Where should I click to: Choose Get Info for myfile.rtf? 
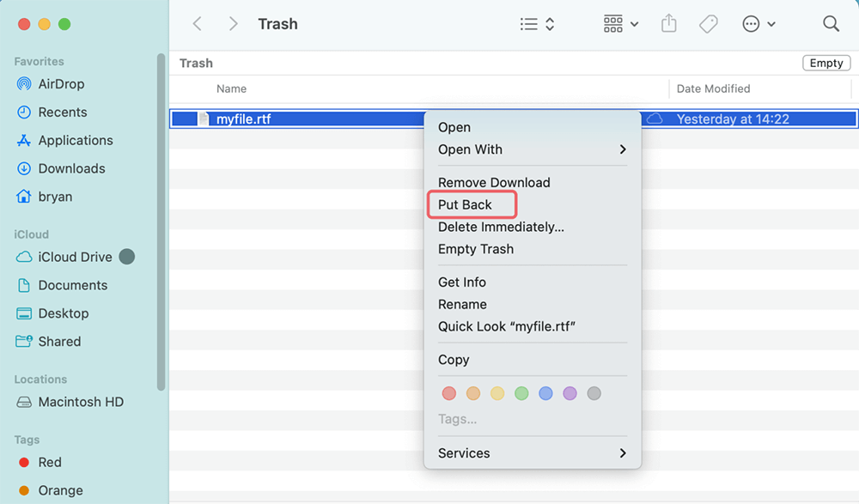point(461,282)
